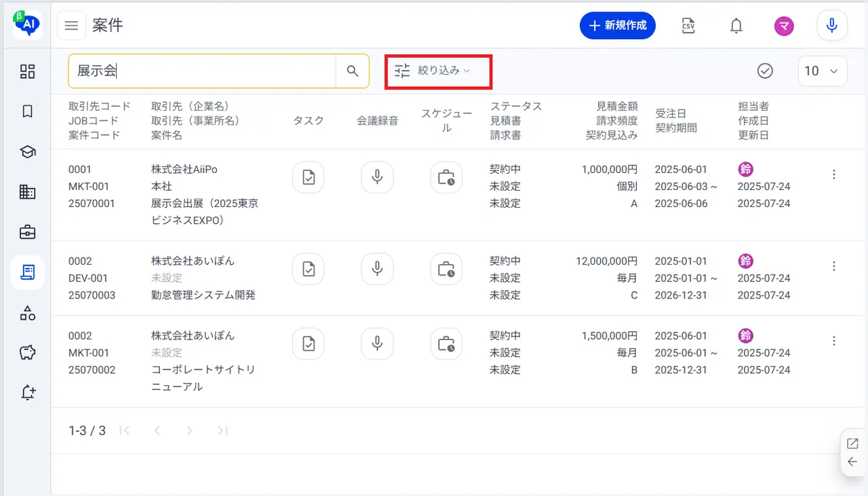Click the 12,000,000円 estimate amount
The image size is (868, 496).
[x=607, y=261]
